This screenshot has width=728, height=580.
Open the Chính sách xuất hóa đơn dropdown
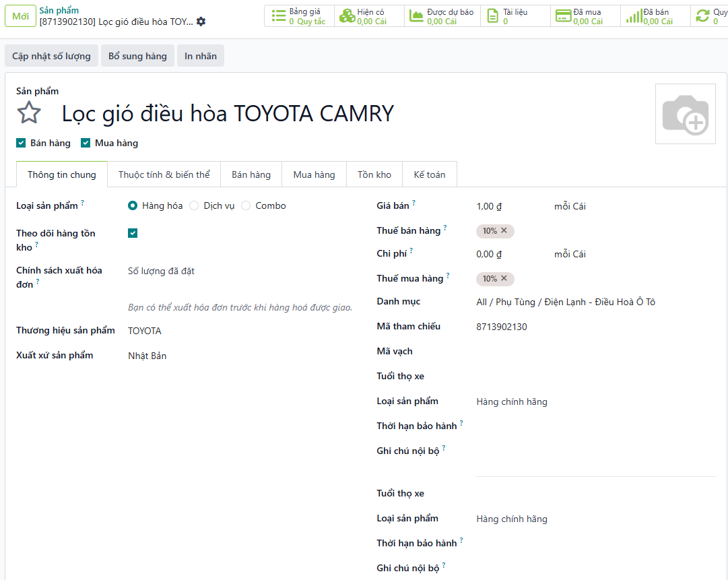(x=239, y=271)
